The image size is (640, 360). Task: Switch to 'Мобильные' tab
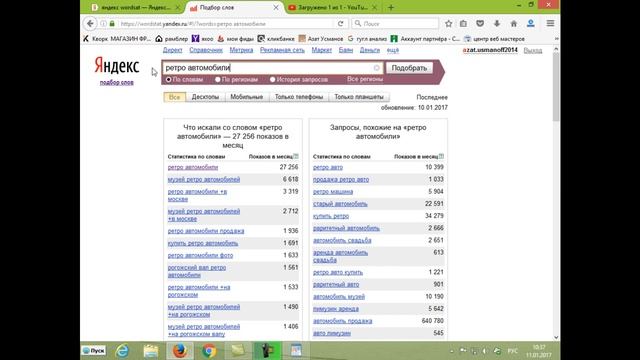click(x=247, y=97)
